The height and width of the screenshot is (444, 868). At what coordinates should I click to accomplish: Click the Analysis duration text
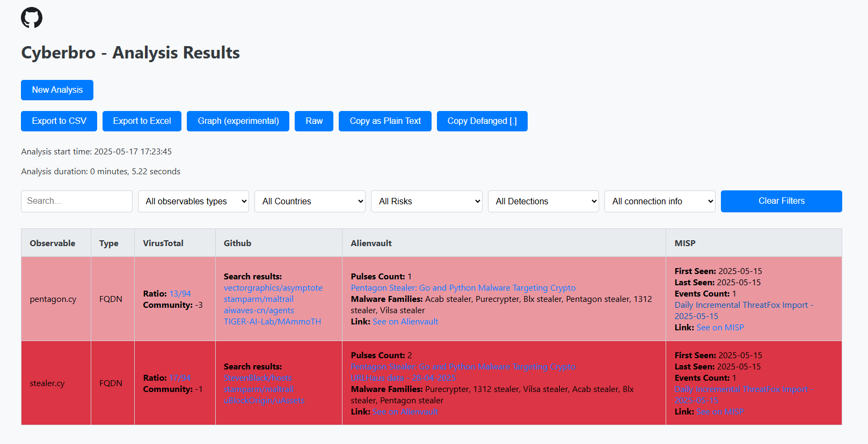(x=101, y=172)
